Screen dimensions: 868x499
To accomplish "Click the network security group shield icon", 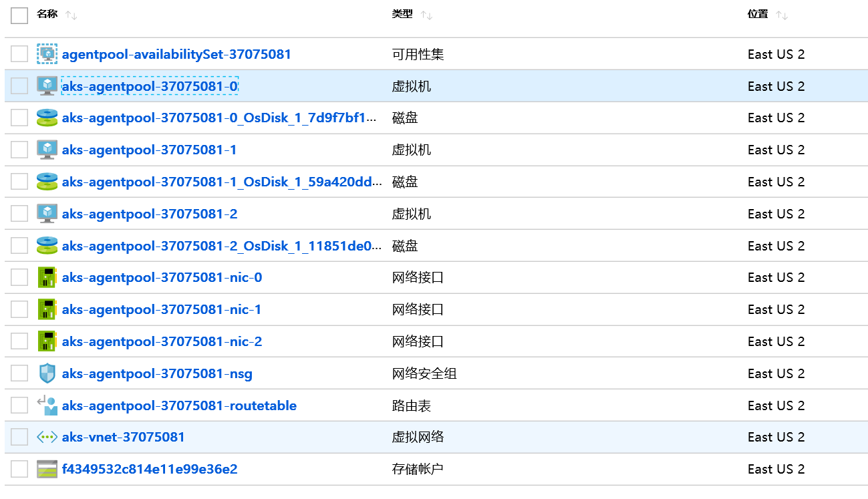I will 47,373.
